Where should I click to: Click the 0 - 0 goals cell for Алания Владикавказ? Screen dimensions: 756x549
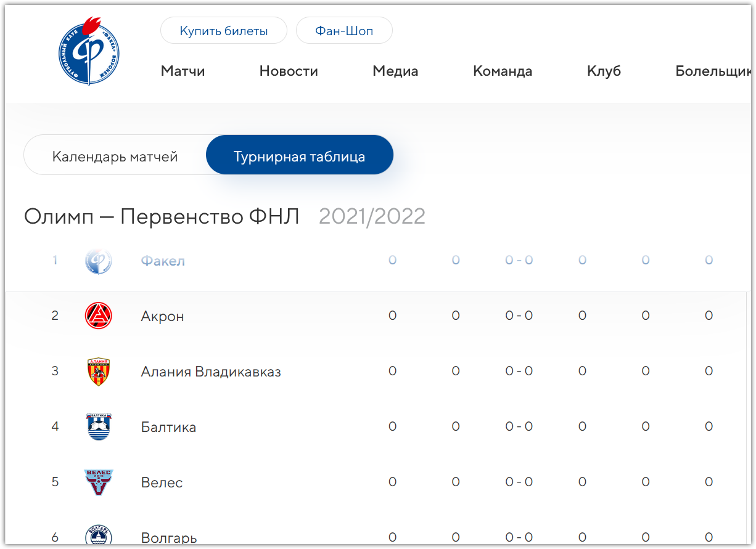click(519, 371)
